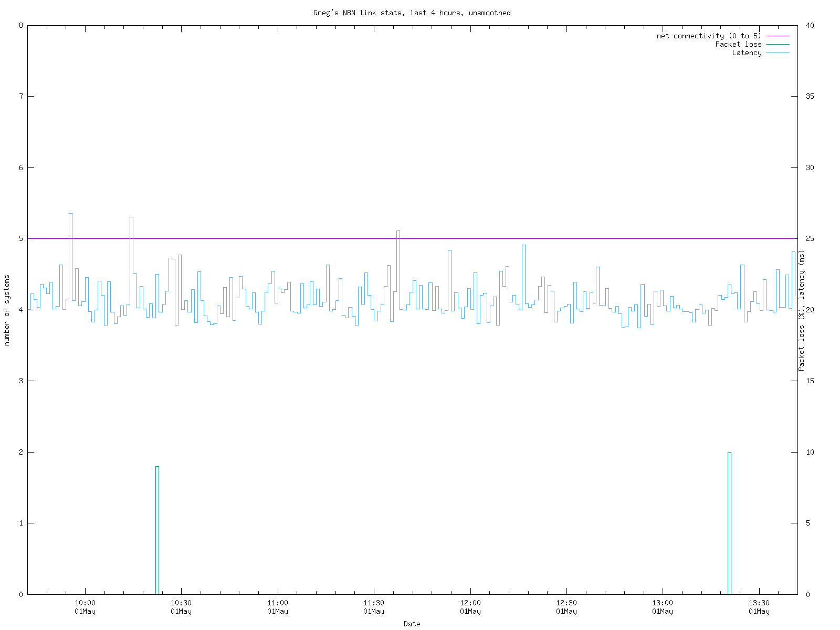Click the packet loss spike near 10:22
Viewport: 840px width, 630px height.
pos(157,530)
